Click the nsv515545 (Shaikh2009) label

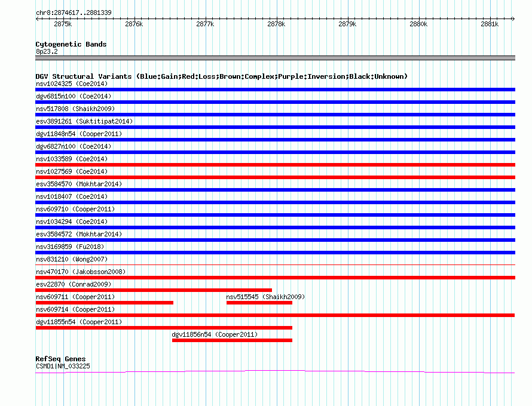265,297
